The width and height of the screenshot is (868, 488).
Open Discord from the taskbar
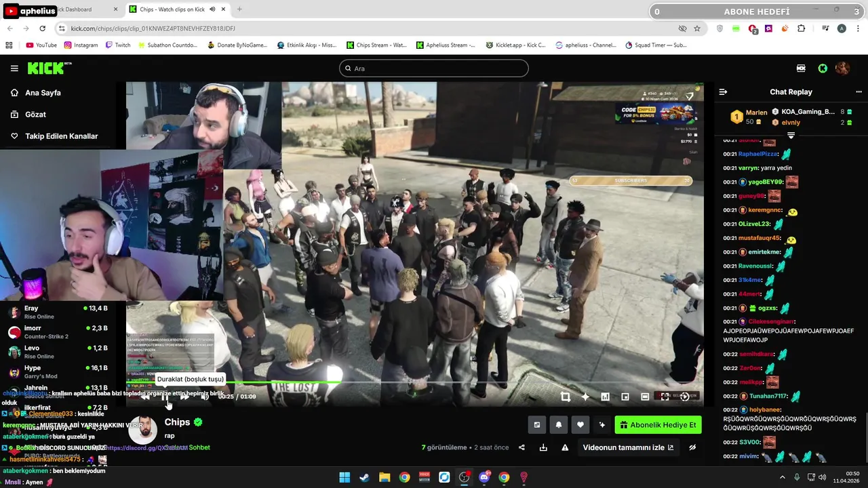(484, 477)
